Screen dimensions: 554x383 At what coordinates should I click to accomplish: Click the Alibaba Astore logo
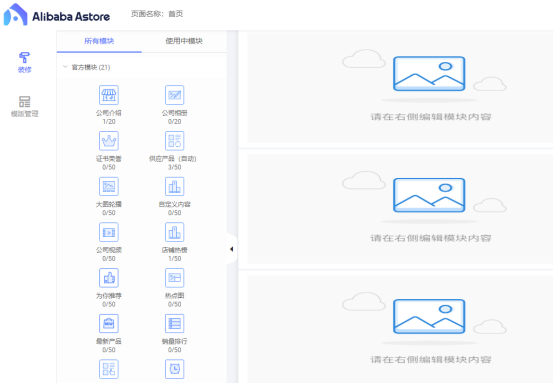57,15
